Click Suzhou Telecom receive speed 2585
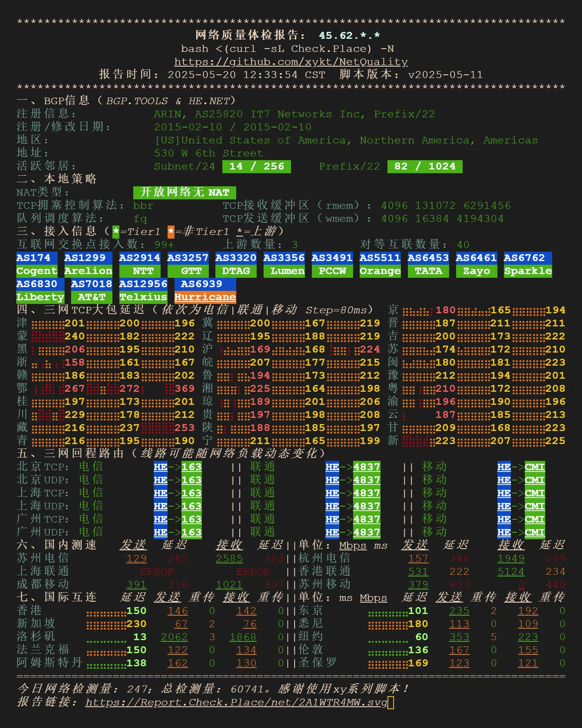Viewport: 582px width, 728px height. 229,558
